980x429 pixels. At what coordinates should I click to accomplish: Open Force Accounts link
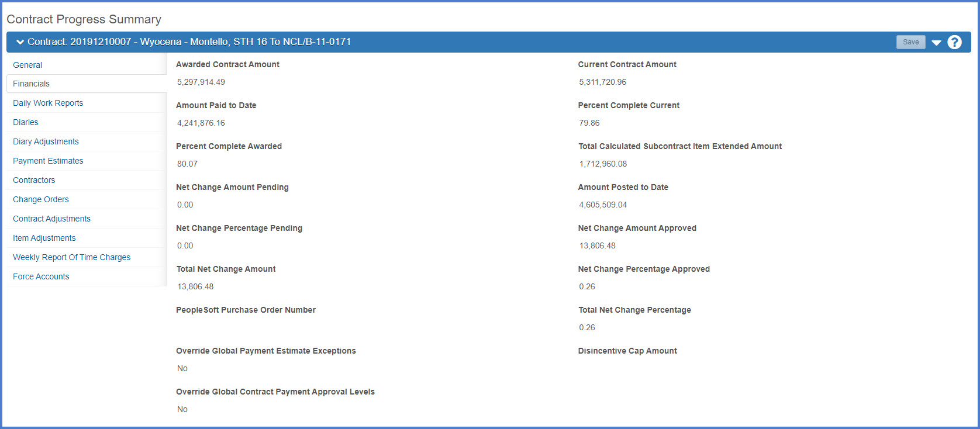(41, 276)
